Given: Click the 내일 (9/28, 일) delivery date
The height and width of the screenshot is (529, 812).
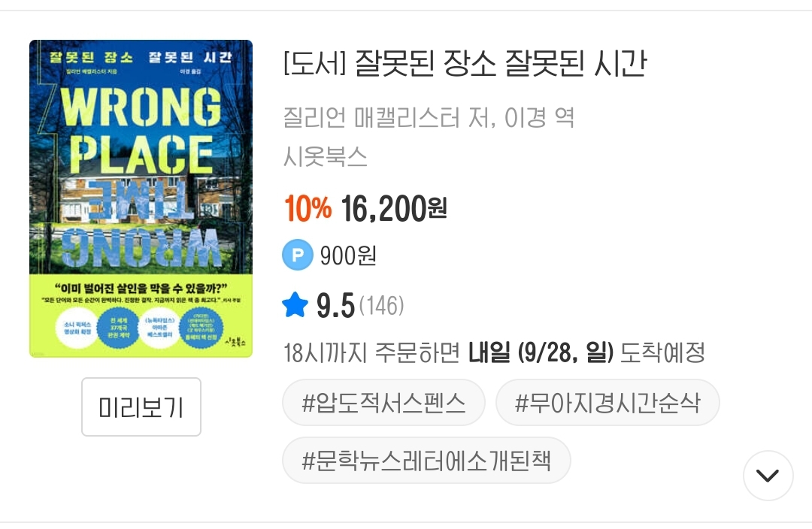Looking at the screenshot, I should (x=541, y=352).
